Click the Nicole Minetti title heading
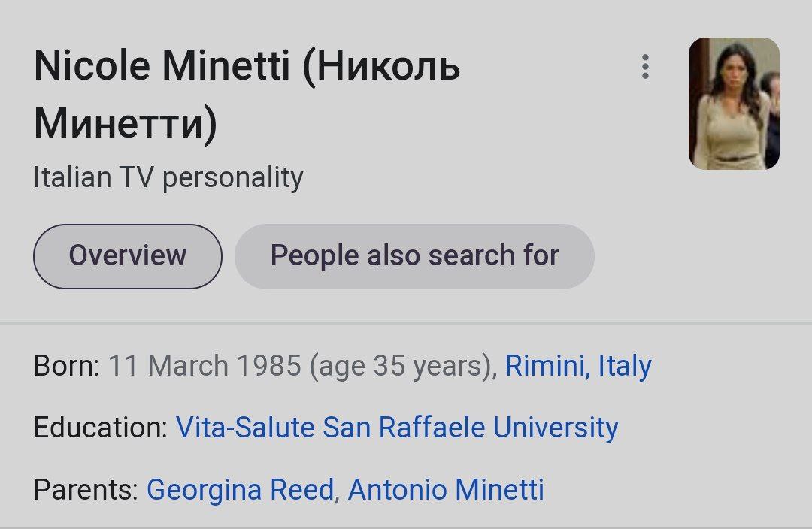Screen dimensions: 812x529 (x=162, y=66)
